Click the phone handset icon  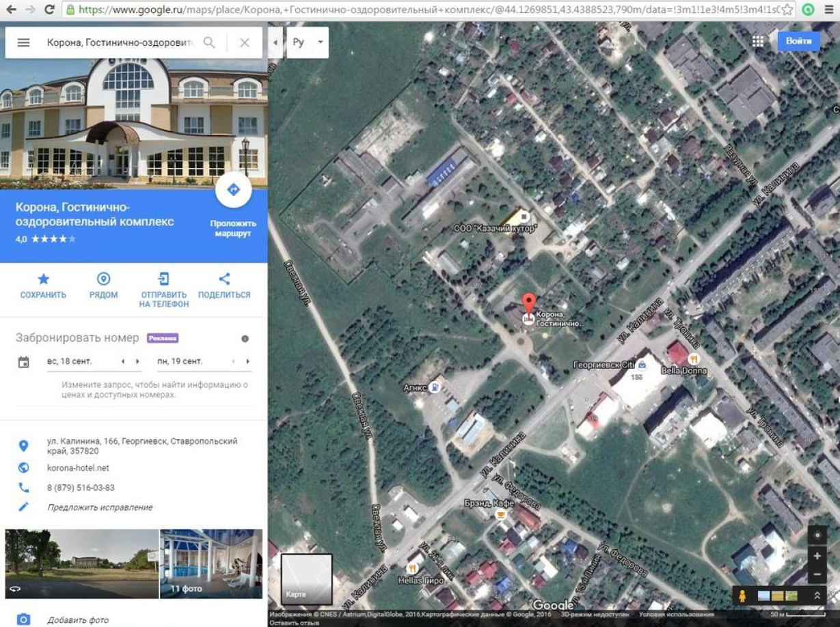pyautogui.click(x=24, y=488)
